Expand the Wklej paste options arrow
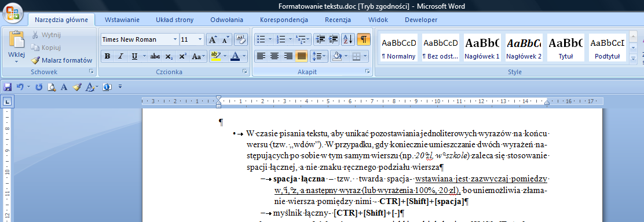 coord(16,61)
